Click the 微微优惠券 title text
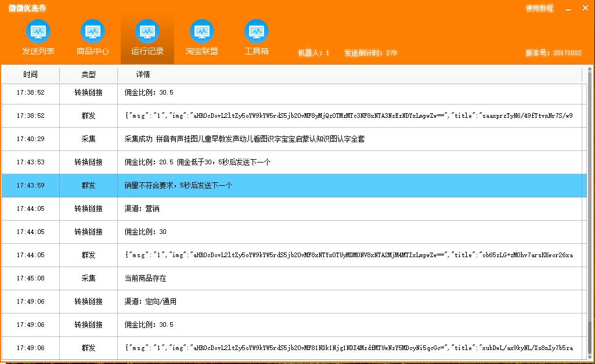Screen dimensions: 595x364 coord(28,8)
